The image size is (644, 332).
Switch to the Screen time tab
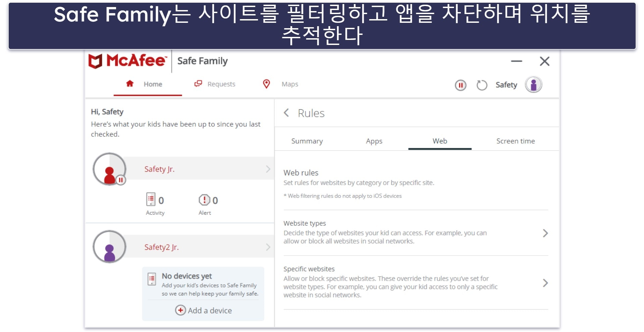pos(515,141)
